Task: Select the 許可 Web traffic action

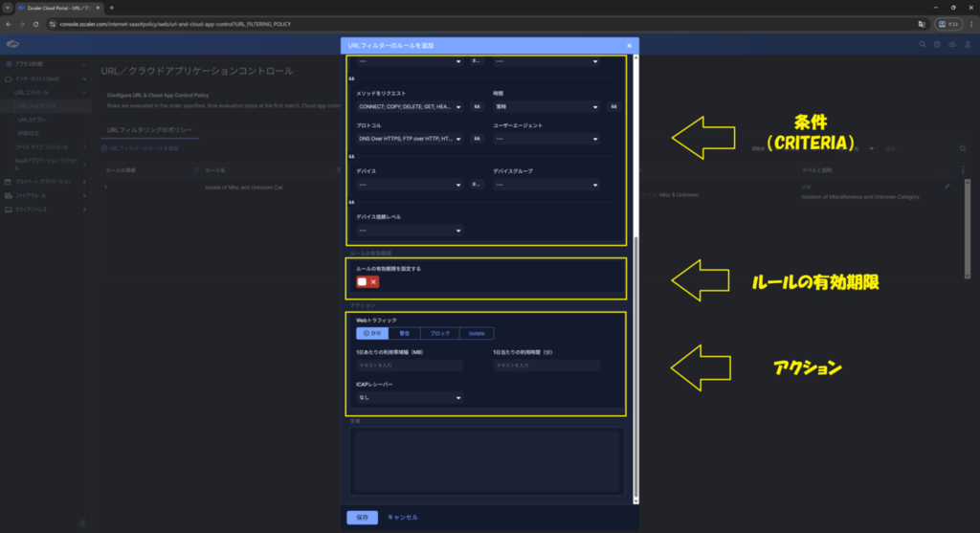Action: tap(372, 333)
